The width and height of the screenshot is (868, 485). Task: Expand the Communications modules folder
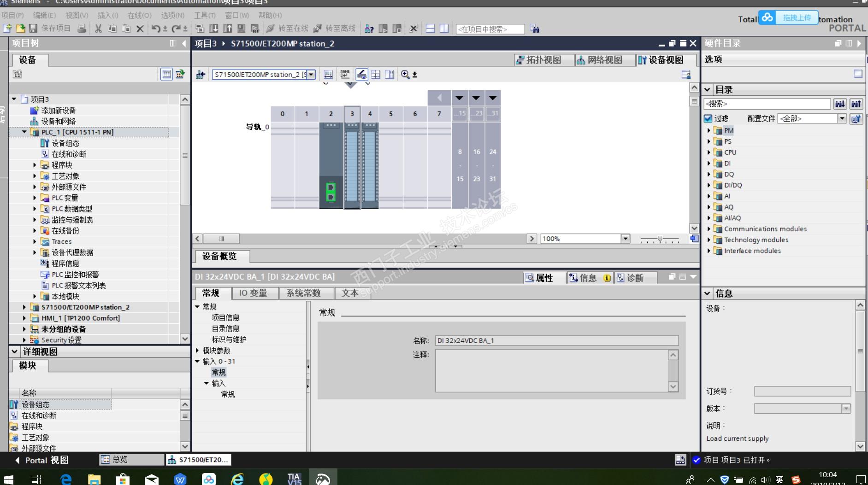(x=709, y=229)
